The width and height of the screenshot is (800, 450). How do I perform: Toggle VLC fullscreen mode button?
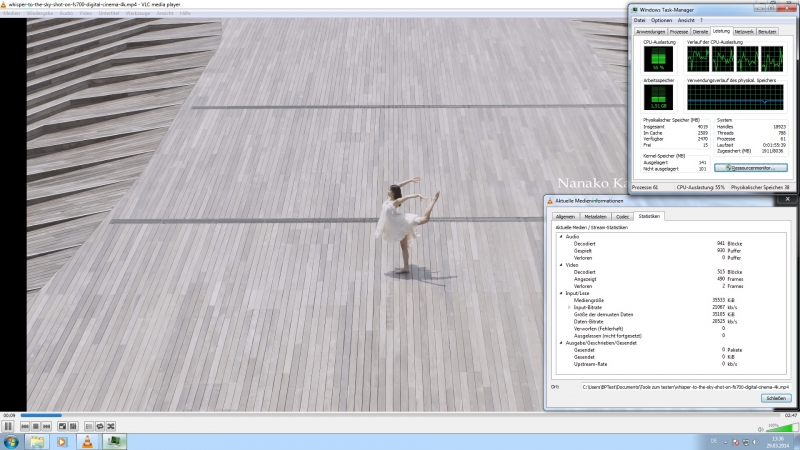(62, 426)
